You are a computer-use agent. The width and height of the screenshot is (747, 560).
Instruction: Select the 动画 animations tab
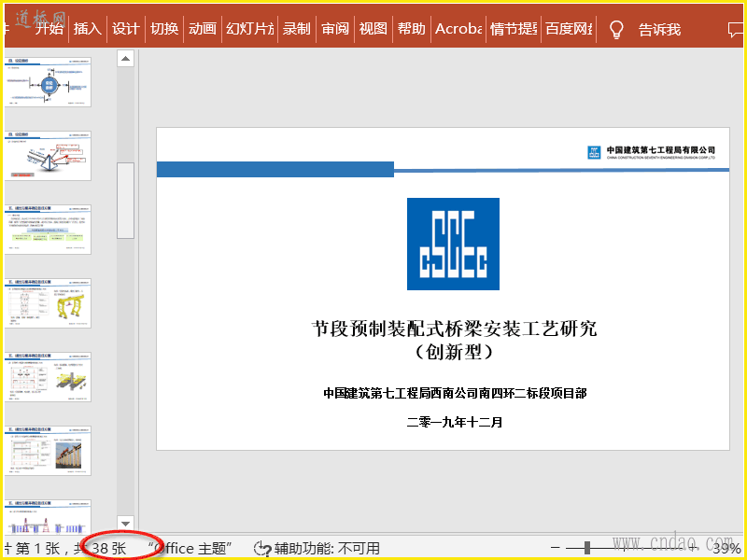point(203,29)
